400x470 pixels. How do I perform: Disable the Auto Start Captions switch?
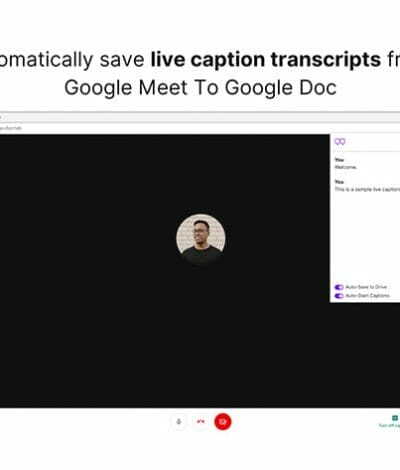pyautogui.click(x=339, y=296)
